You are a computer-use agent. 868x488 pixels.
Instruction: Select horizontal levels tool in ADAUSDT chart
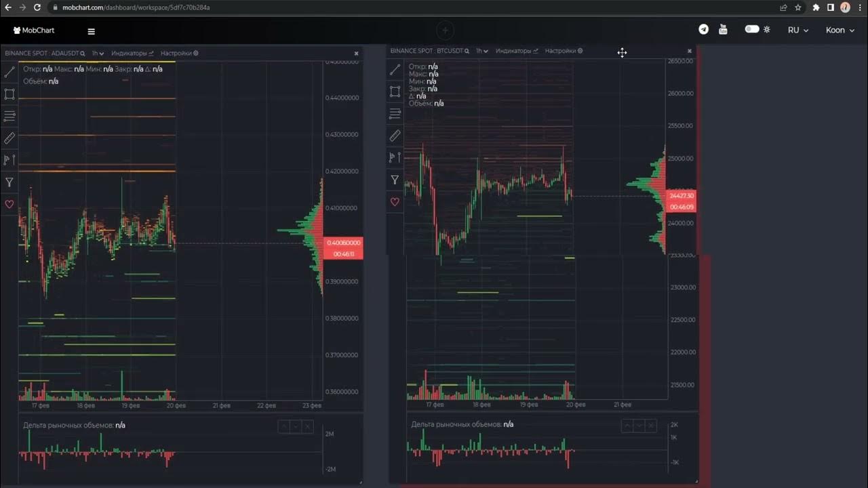tap(9, 116)
